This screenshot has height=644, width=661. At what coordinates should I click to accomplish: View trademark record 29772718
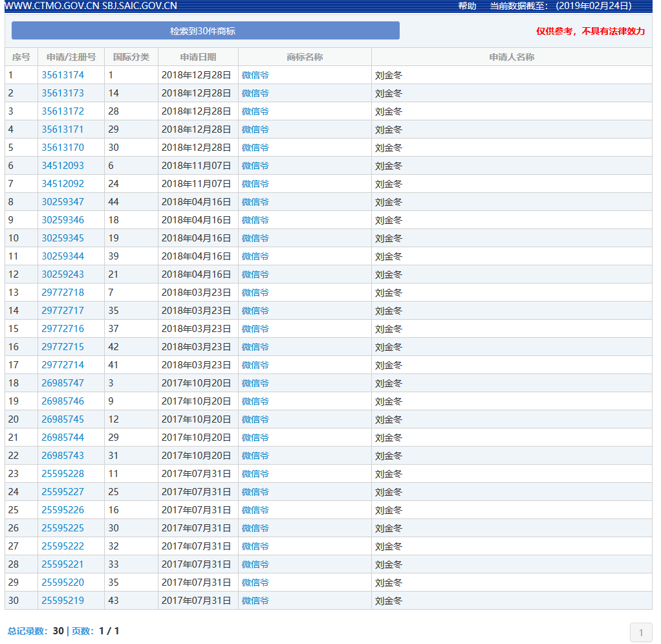pos(63,293)
